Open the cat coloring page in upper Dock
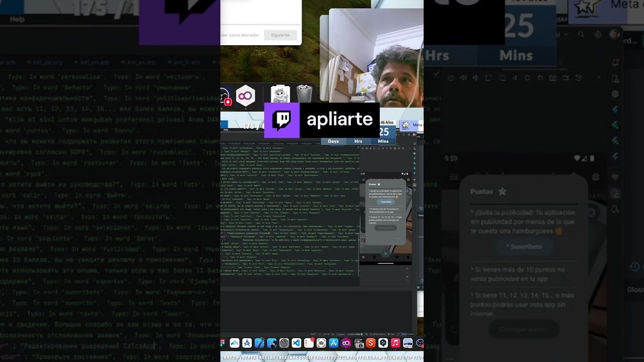644x362 pixels. point(280,95)
